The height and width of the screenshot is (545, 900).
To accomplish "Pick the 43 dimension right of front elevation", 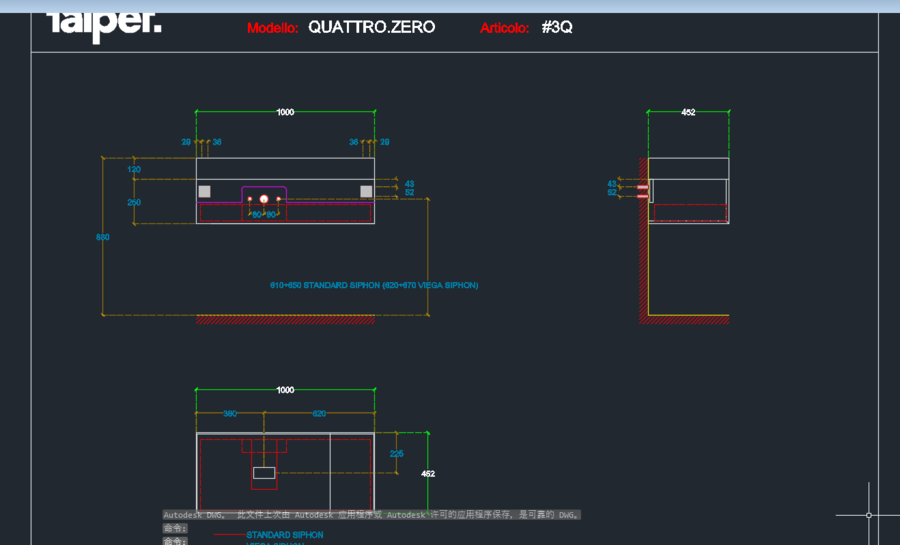I will [x=409, y=184].
